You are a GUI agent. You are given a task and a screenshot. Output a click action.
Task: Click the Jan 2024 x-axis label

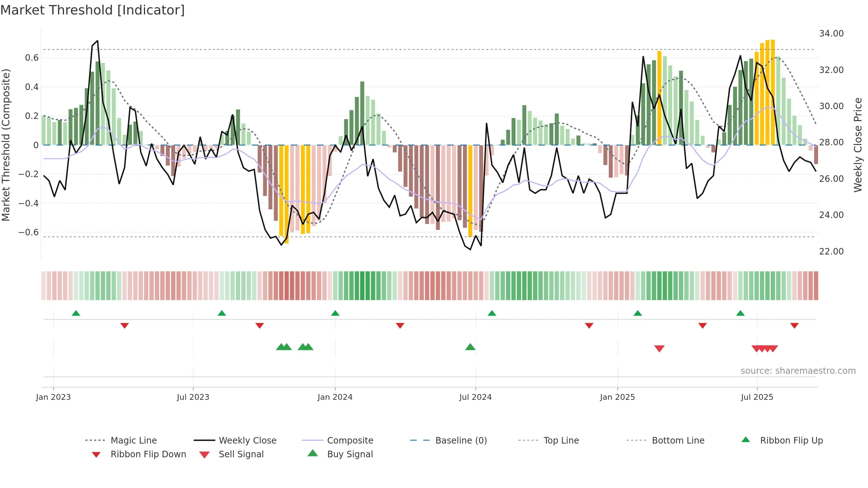(335, 397)
